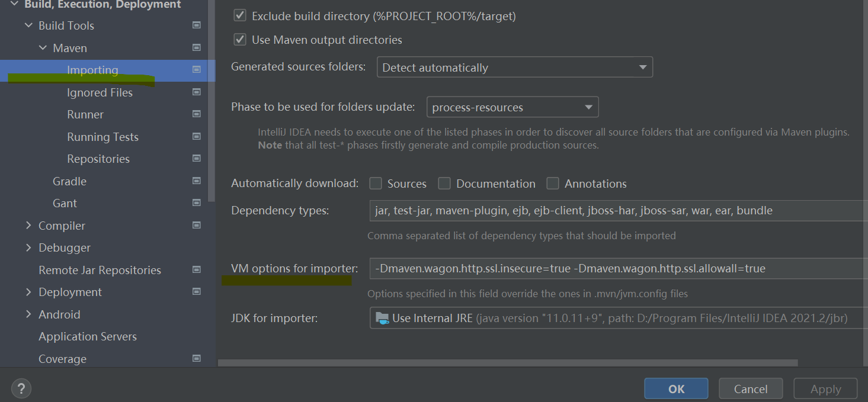Open Generated sources folders dropdown
The image size is (868, 402).
click(515, 67)
